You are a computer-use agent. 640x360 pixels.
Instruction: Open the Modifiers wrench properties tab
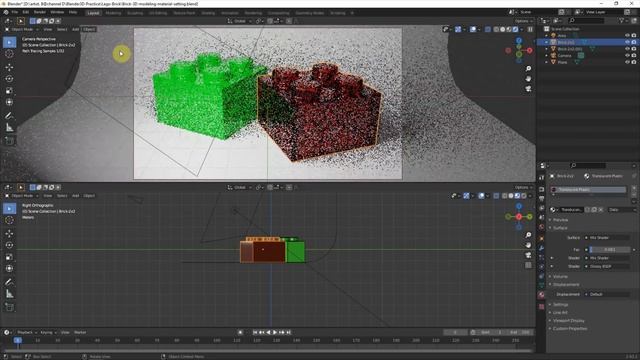coord(542,248)
